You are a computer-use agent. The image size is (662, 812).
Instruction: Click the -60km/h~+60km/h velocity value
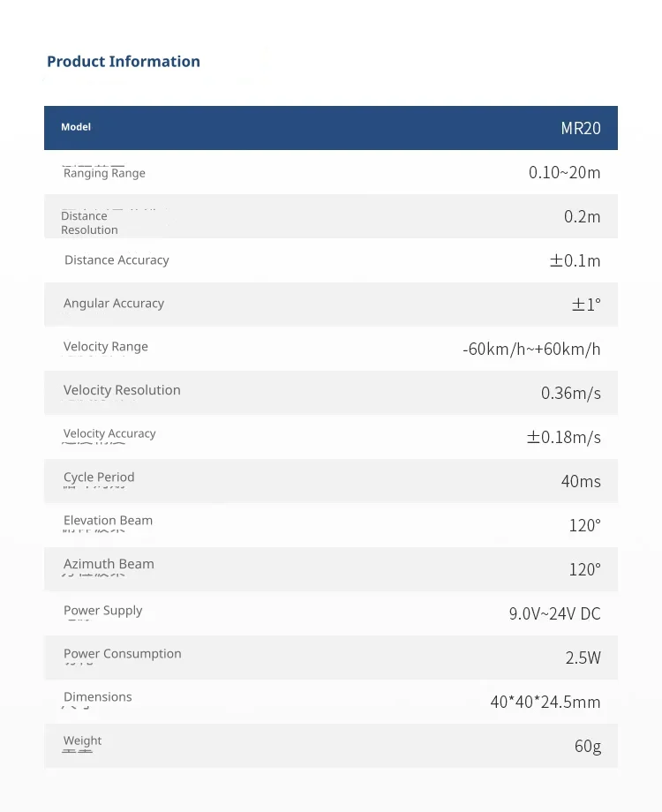pyautogui.click(x=531, y=349)
